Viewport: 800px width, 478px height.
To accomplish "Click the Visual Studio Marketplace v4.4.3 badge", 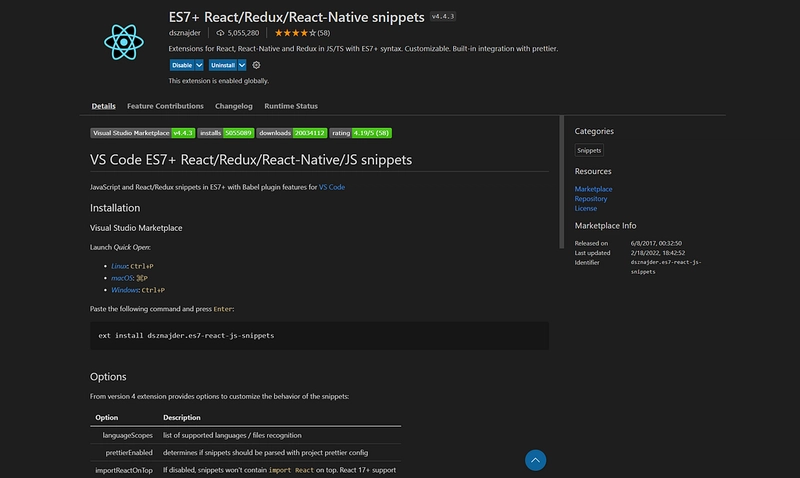I will point(142,133).
